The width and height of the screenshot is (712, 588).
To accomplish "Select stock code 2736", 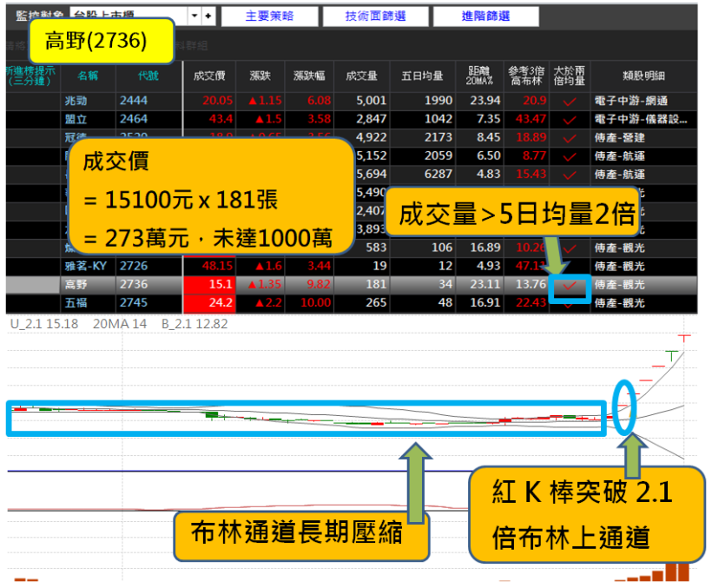I will (x=134, y=284).
